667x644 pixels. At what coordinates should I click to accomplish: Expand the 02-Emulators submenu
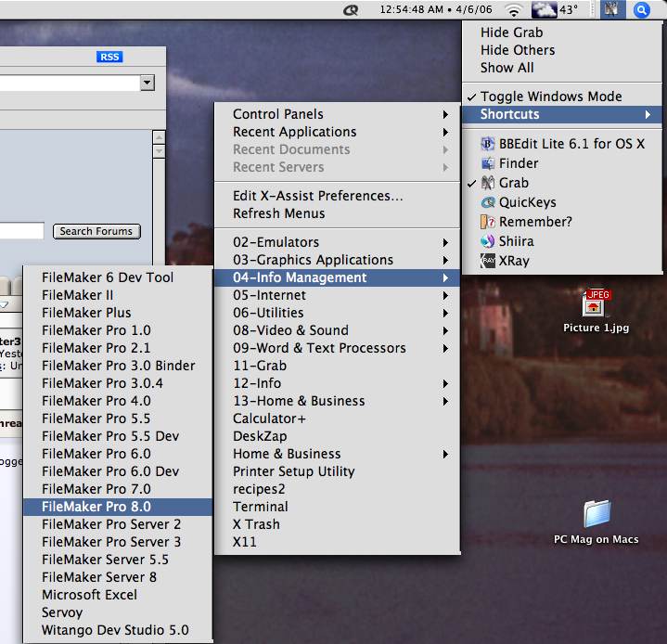click(338, 242)
